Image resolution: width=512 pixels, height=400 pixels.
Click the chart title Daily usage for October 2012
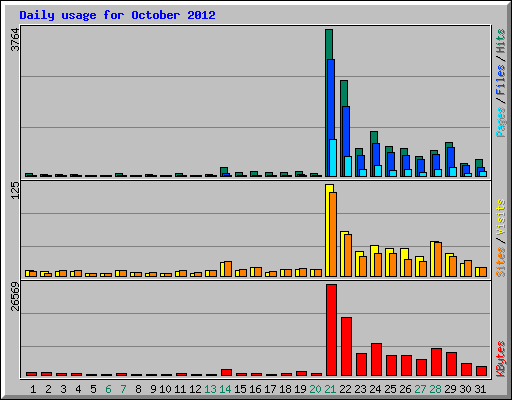tap(117, 15)
